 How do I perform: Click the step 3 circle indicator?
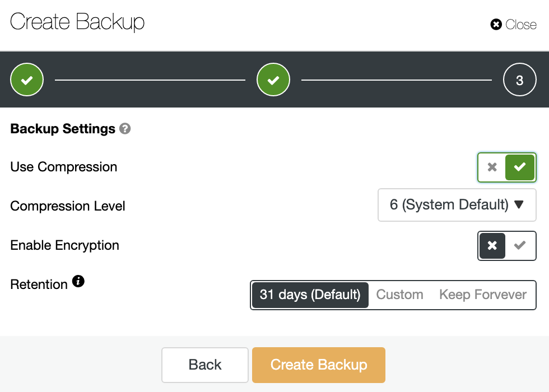[x=520, y=80]
